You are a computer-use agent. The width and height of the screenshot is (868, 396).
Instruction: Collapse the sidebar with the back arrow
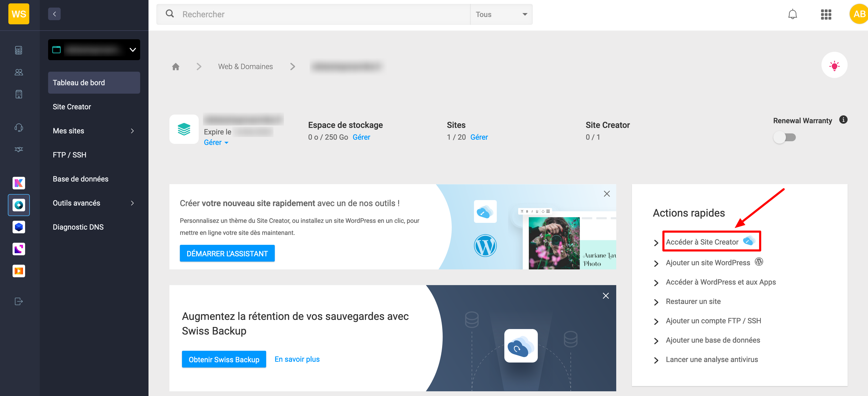54,14
